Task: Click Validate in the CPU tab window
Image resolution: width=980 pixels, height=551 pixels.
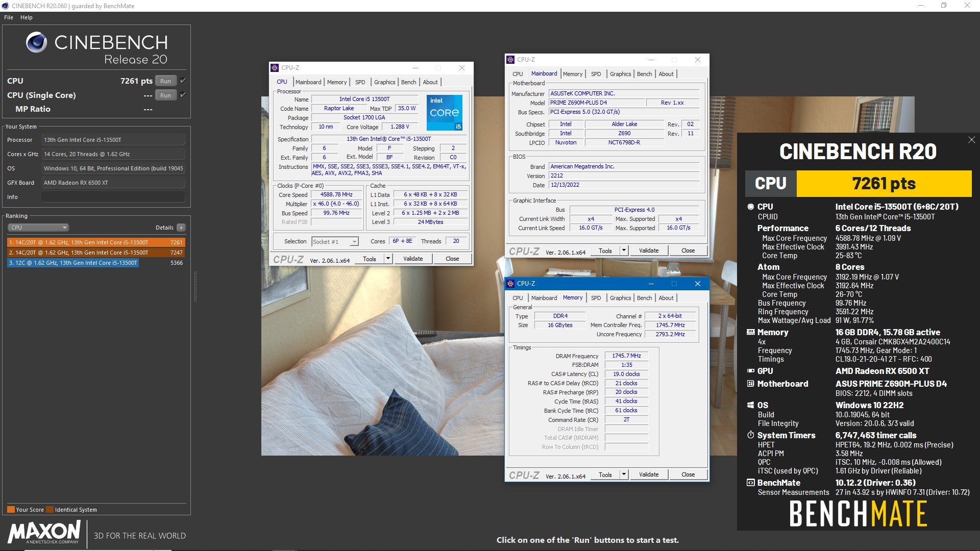Action: point(413,259)
